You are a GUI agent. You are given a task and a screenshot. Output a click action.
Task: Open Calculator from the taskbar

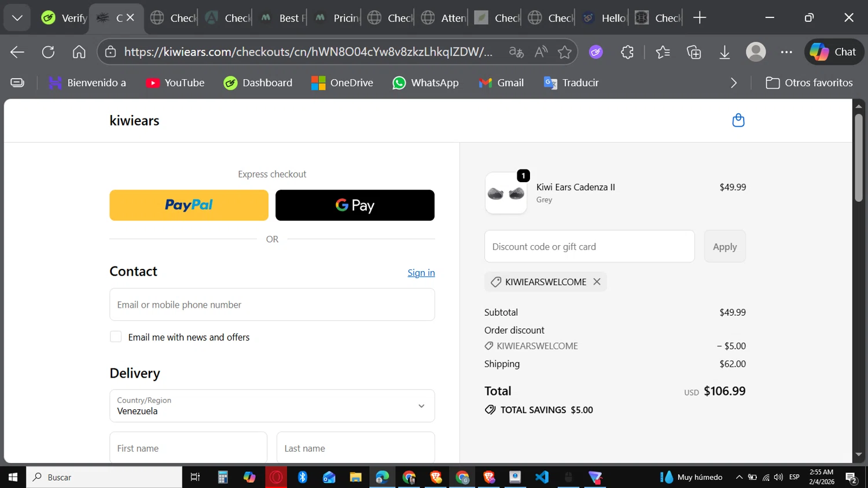[223, 477]
